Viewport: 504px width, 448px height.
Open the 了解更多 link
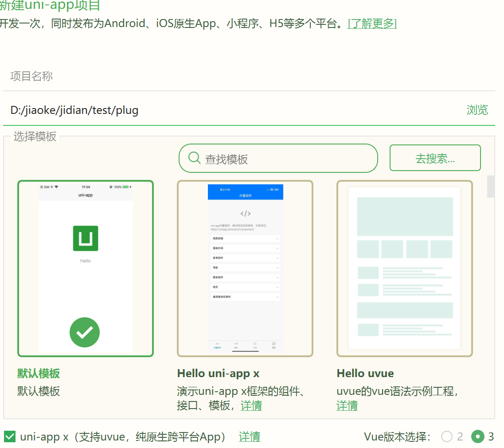(372, 23)
